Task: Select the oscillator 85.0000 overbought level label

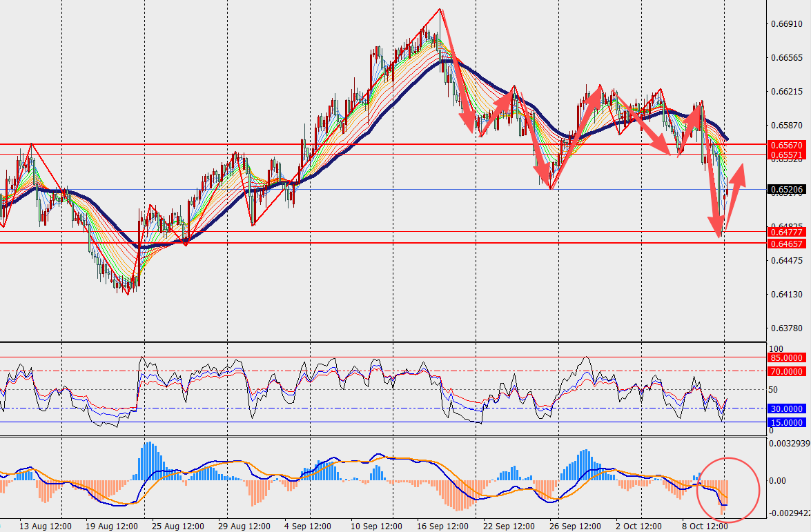Action: pos(786,357)
